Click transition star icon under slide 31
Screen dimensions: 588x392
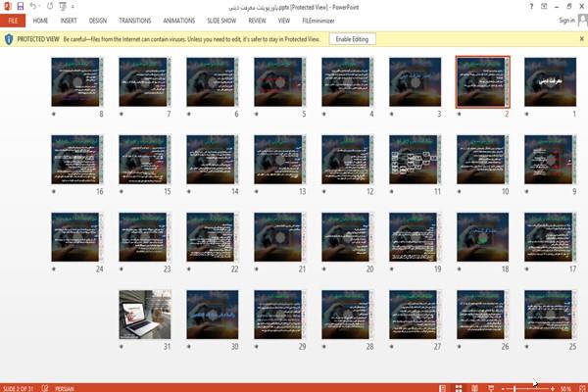pyautogui.click(x=122, y=347)
